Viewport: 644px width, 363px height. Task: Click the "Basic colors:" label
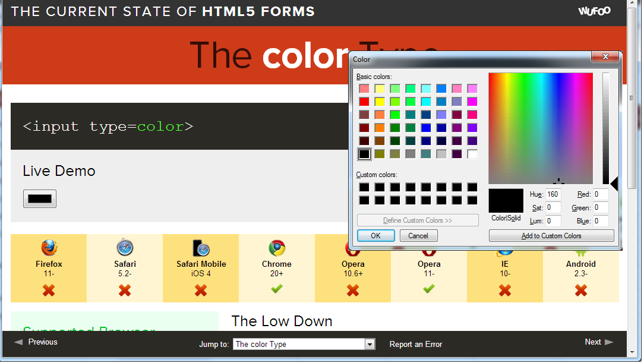[374, 77]
